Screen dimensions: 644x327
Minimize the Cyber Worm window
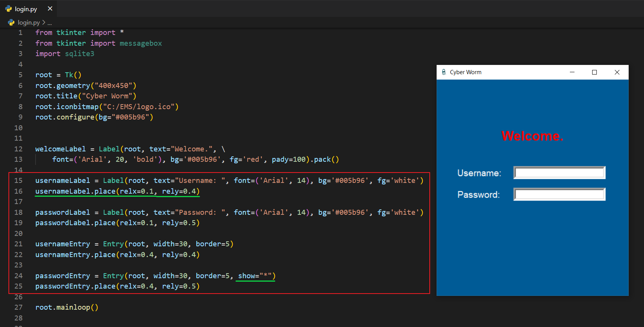click(x=572, y=72)
